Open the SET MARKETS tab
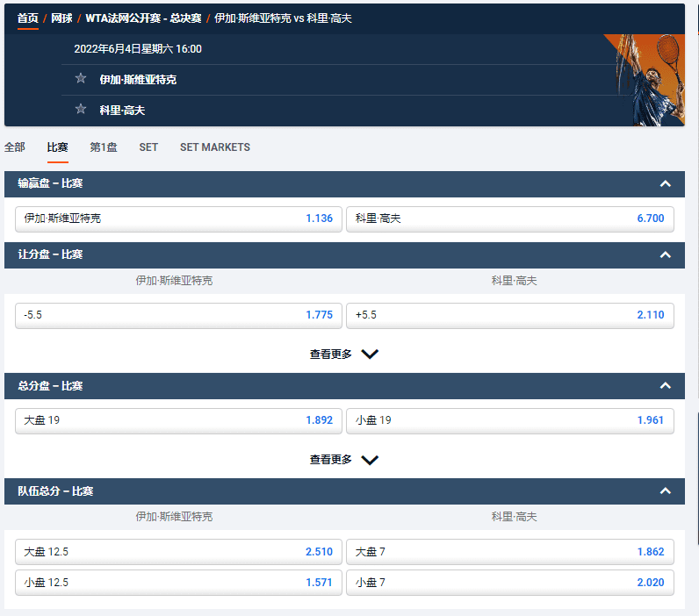699x616 pixels. click(x=215, y=147)
